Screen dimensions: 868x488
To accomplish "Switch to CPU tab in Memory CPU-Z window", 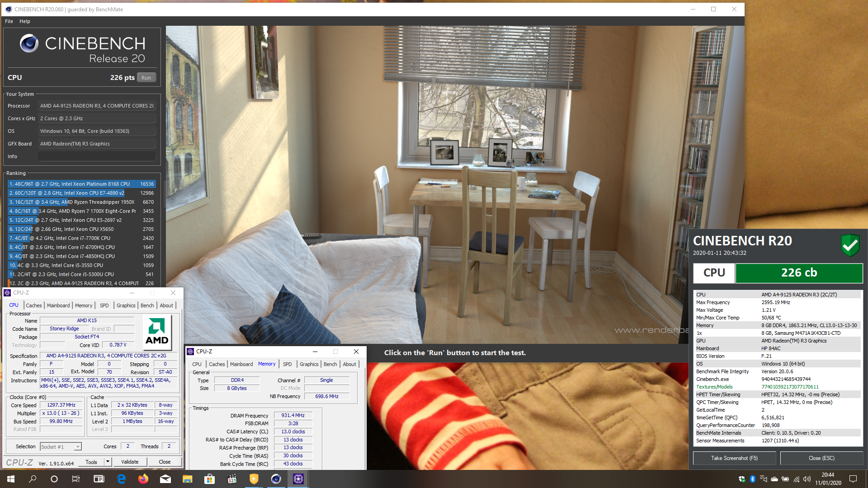I will click(x=197, y=364).
